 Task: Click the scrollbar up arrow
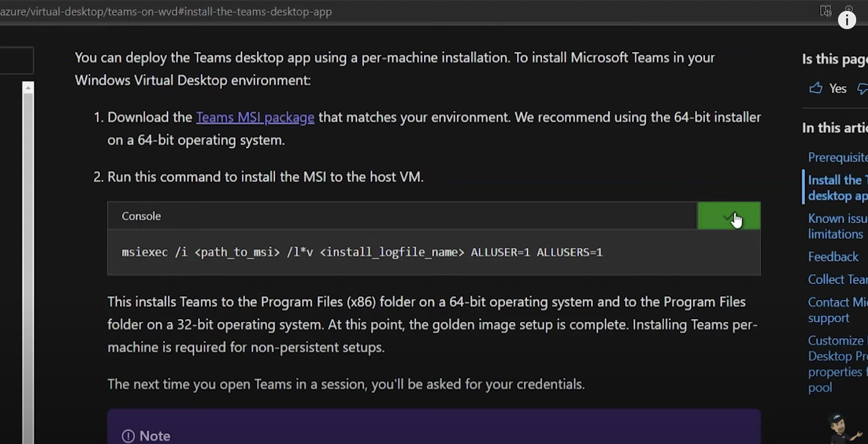[x=28, y=88]
